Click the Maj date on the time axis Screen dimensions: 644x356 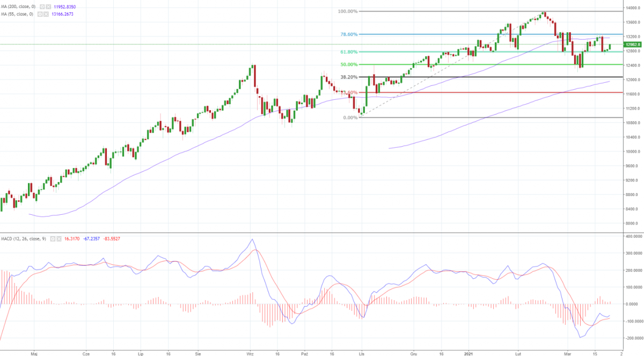(34, 354)
